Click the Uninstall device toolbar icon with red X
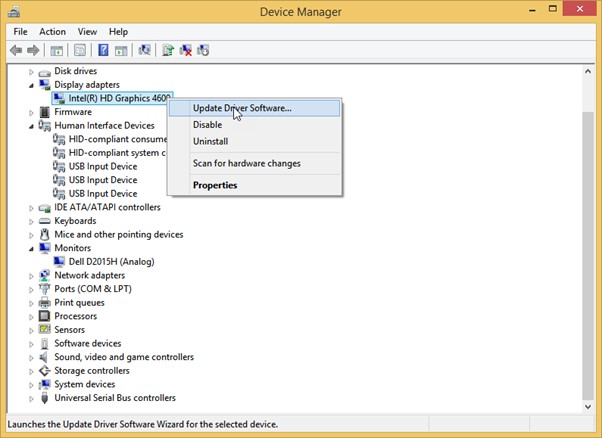The image size is (602, 438). tap(185, 50)
